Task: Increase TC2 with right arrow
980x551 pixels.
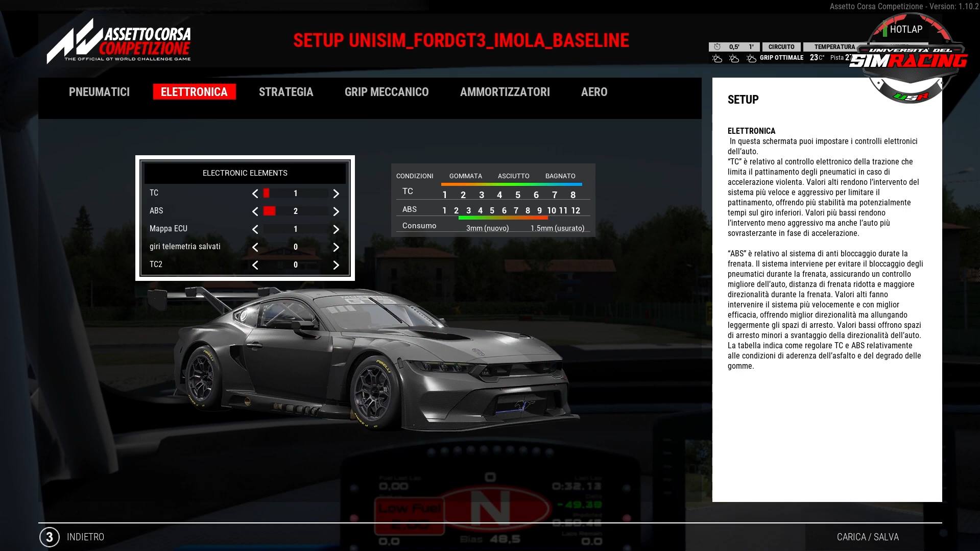Action: 336,265
